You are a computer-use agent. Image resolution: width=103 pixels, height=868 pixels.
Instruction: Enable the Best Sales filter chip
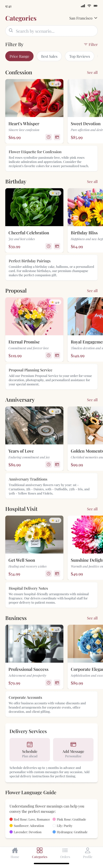click(49, 56)
